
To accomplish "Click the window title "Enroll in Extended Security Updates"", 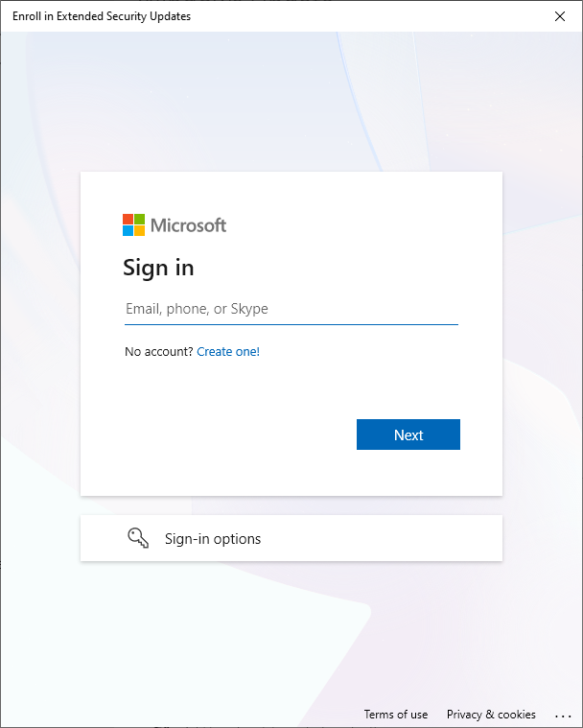I will [102, 16].
